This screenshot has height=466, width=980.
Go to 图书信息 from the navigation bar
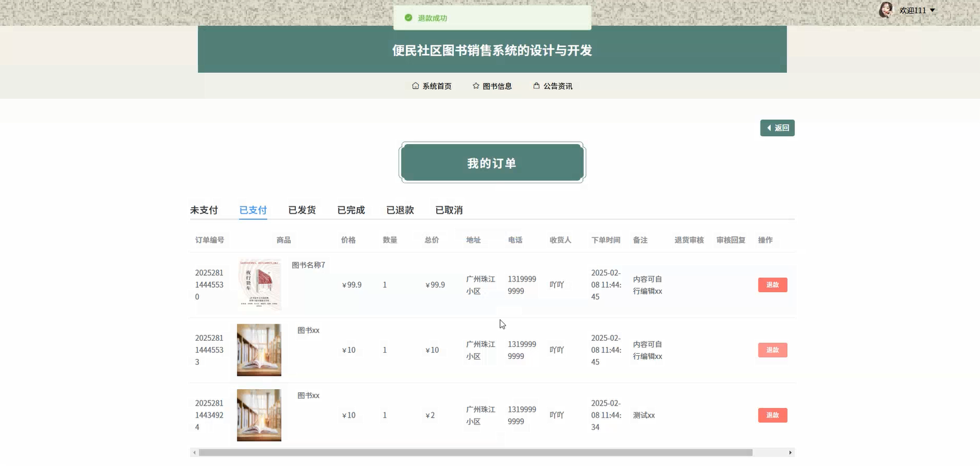[497, 85]
